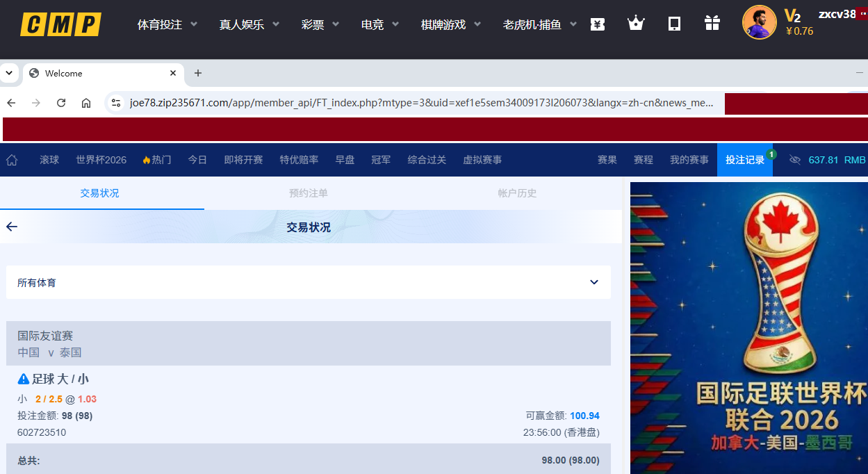Open the 综合过关 menu item
The image size is (868, 474).
[427, 160]
